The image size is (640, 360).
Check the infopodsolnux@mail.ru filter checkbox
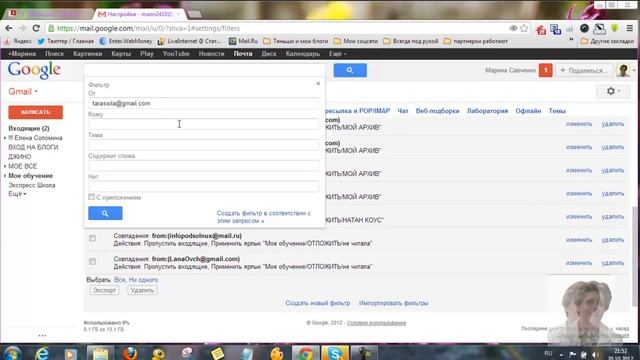(93, 238)
